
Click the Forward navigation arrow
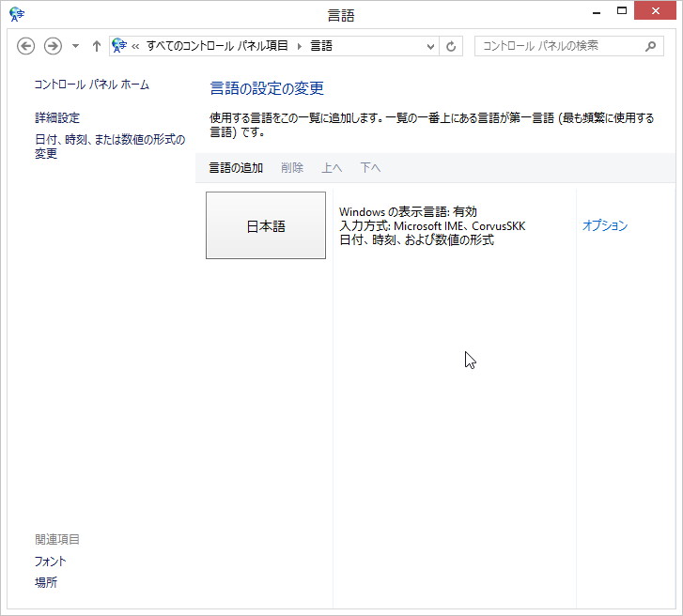coord(53,46)
